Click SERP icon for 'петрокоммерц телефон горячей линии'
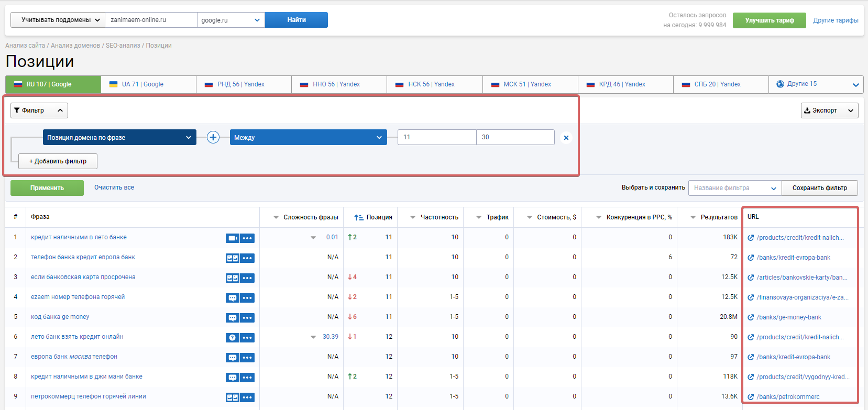This screenshot has width=868, height=410. (x=233, y=397)
